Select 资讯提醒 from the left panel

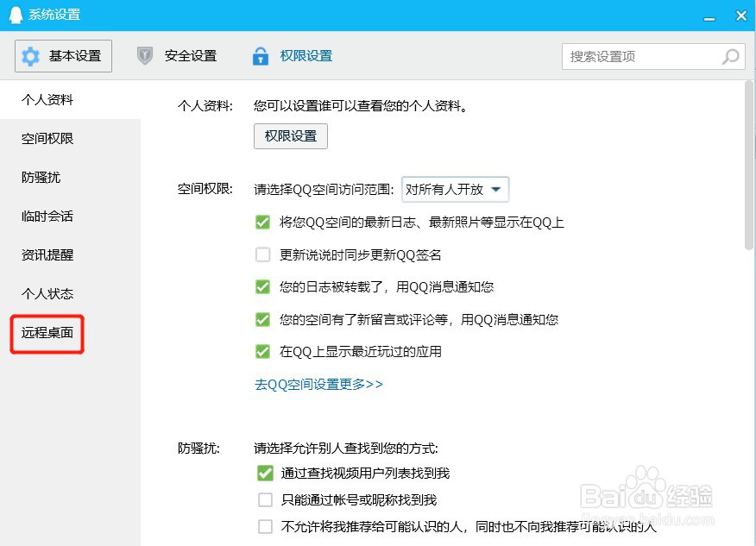[46, 255]
